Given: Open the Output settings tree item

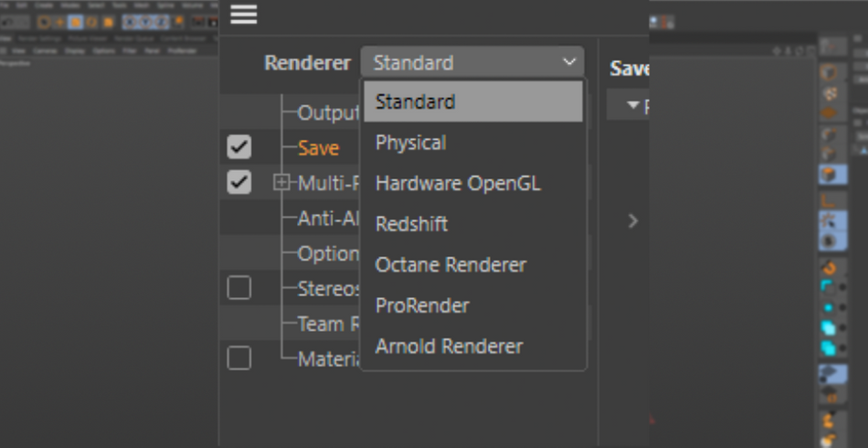Looking at the screenshot, I should [328, 113].
